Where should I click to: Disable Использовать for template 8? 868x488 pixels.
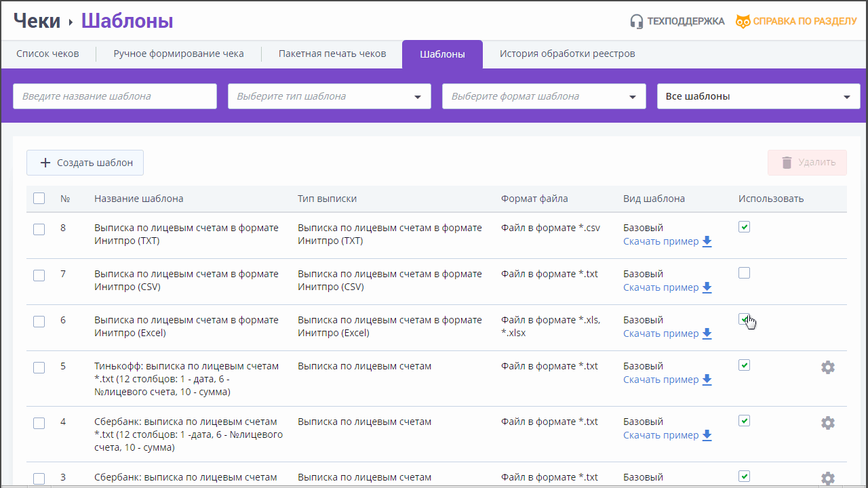click(744, 227)
